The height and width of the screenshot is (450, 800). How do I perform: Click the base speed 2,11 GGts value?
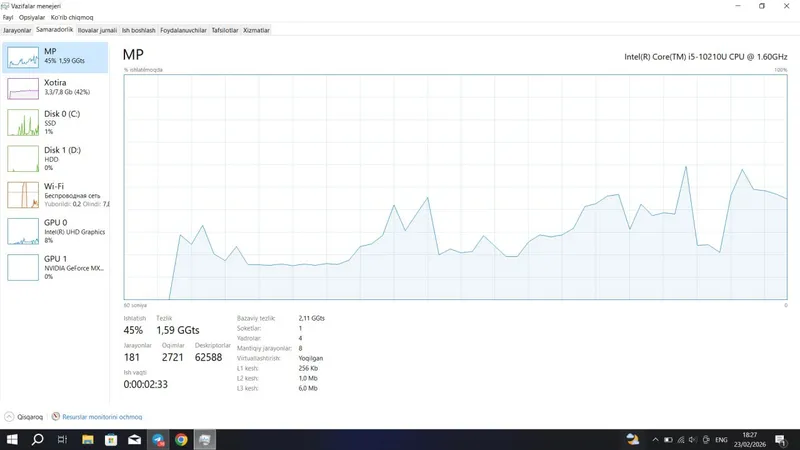pos(311,318)
